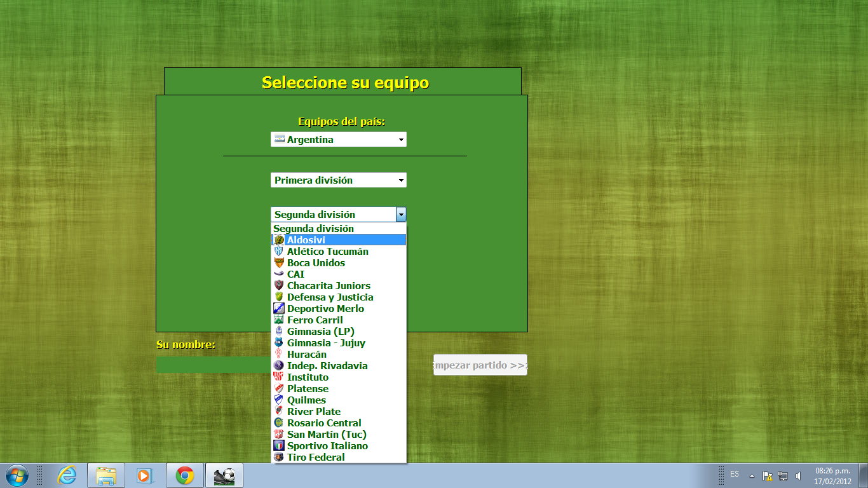Open Google Chrome from the taskbar
This screenshot has height=488, width=868.
point(185,475)
